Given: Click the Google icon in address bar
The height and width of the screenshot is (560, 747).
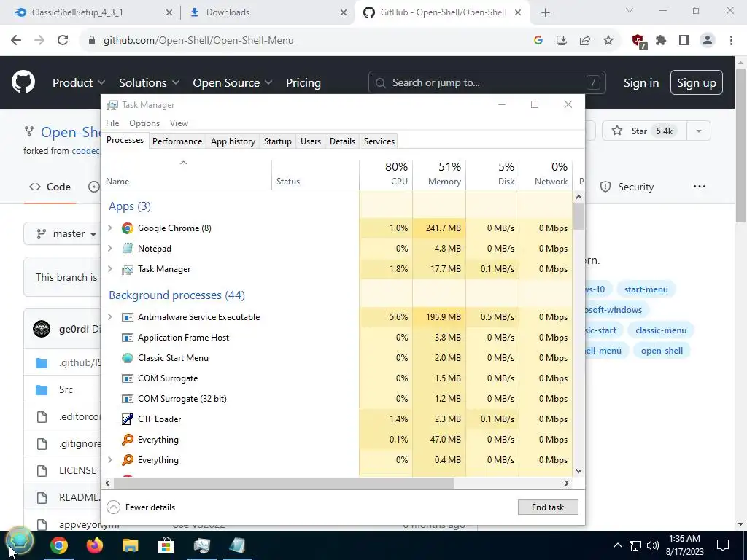Looking at the screenshot, I should click(538, 41).
